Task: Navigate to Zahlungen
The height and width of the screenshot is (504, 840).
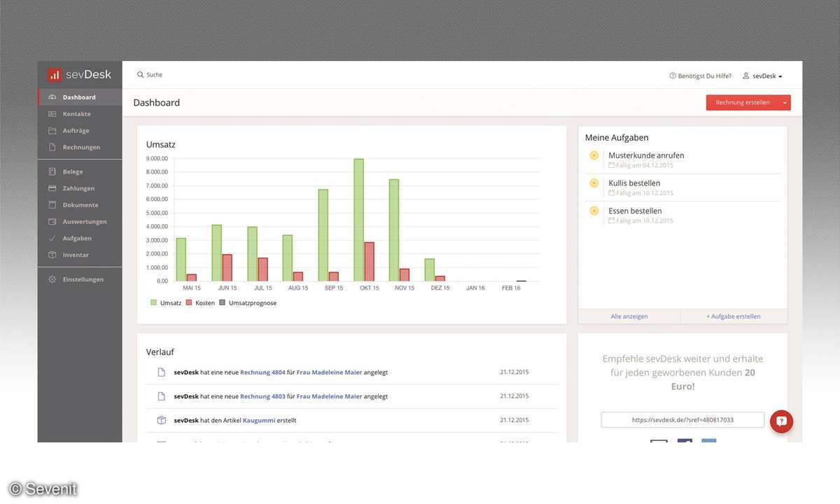Action: coord(80,188)
